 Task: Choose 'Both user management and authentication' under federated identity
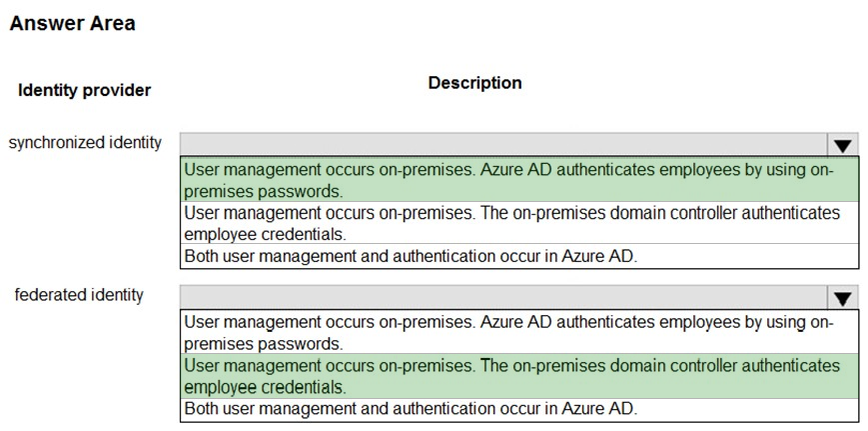click(x=519, y=409)
